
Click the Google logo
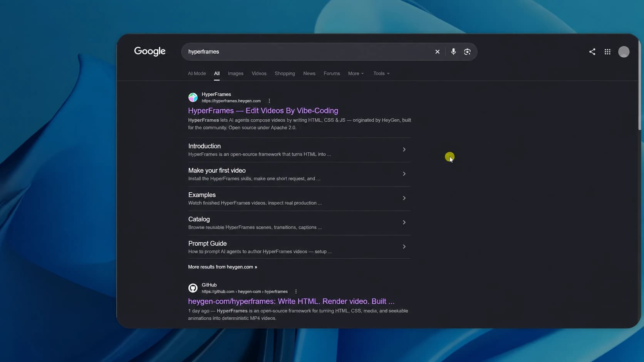coord(150,52)
